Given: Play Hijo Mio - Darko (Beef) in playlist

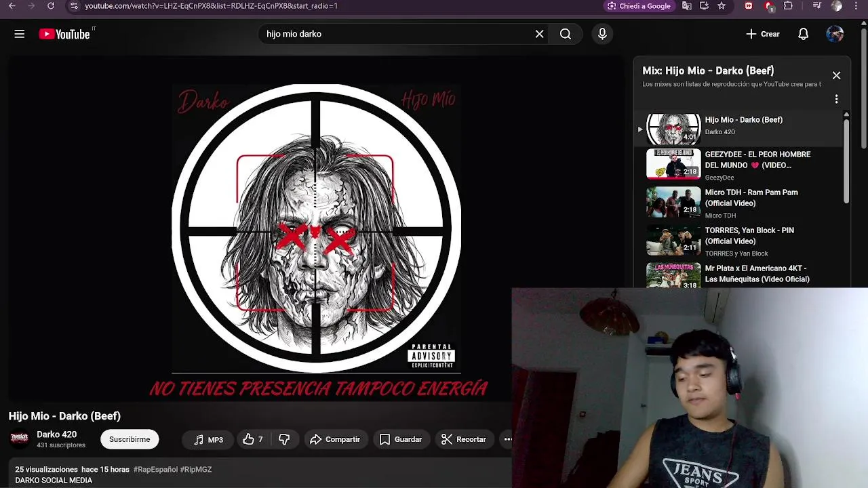Looking at the screenshot, I should [x=738, y=127].
